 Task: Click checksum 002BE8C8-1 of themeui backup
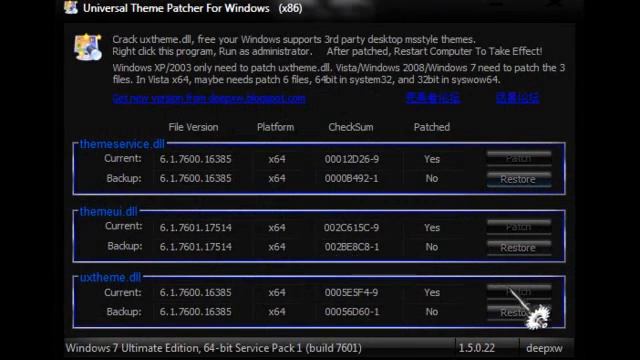351,247
